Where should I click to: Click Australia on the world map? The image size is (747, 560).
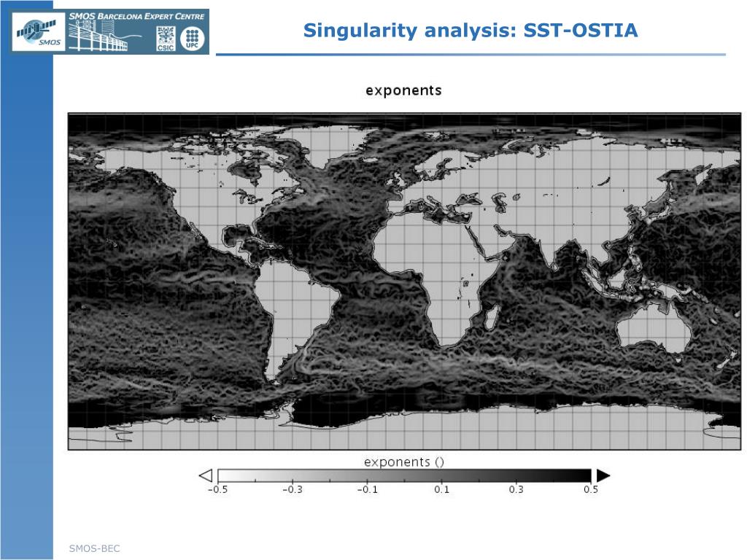pos(654,327)
